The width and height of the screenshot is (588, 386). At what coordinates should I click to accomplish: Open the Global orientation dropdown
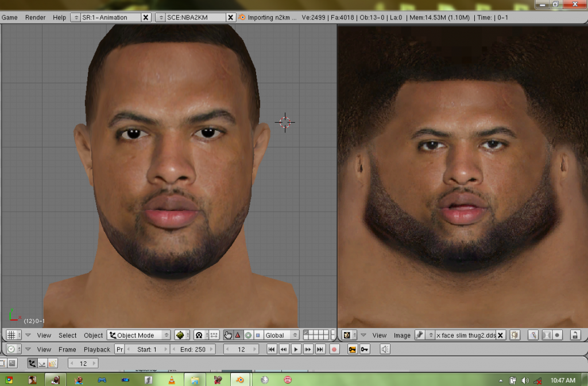pyautogui.click(x=281, y=335)
